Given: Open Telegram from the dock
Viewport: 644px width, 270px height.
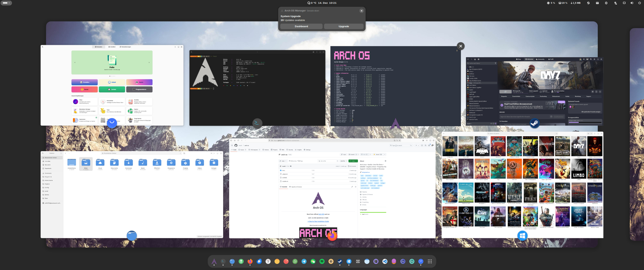Looking at the screenshot, I should 304,261.
